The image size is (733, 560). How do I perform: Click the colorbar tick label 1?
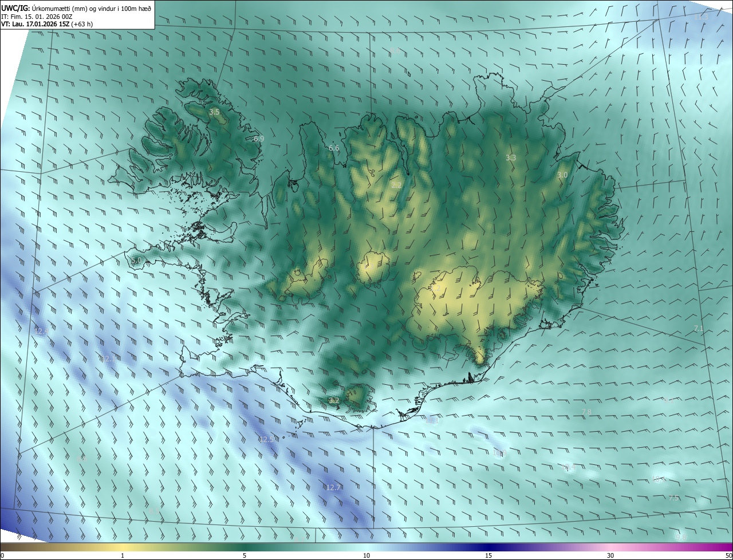click(x=123, y=556)
